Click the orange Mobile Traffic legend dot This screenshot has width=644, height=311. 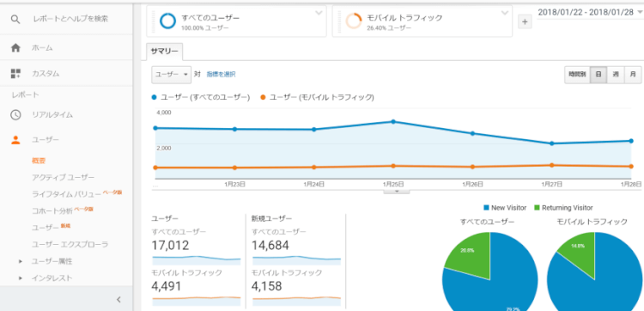pyautogui.click(x=263, y=98)
